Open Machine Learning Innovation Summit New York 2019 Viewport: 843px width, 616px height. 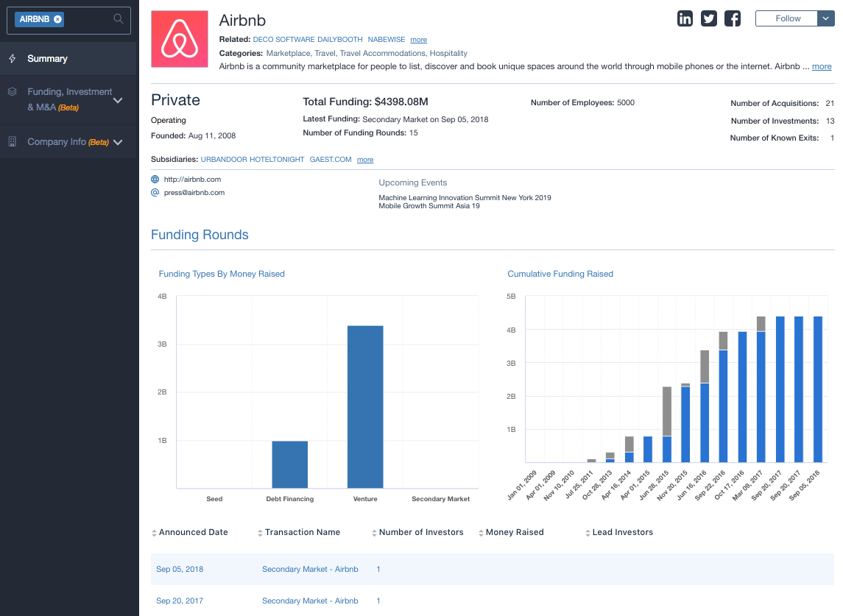(x=465, y=198)
